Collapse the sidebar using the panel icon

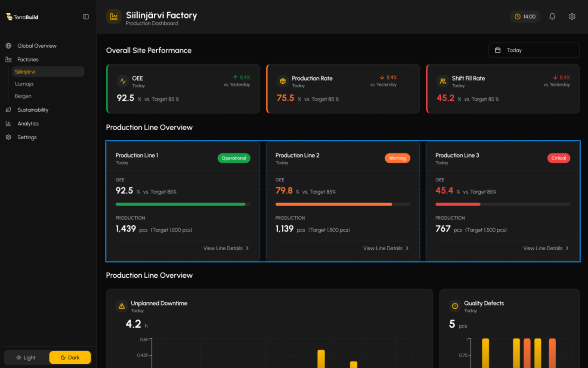click(x=86, y=17)
